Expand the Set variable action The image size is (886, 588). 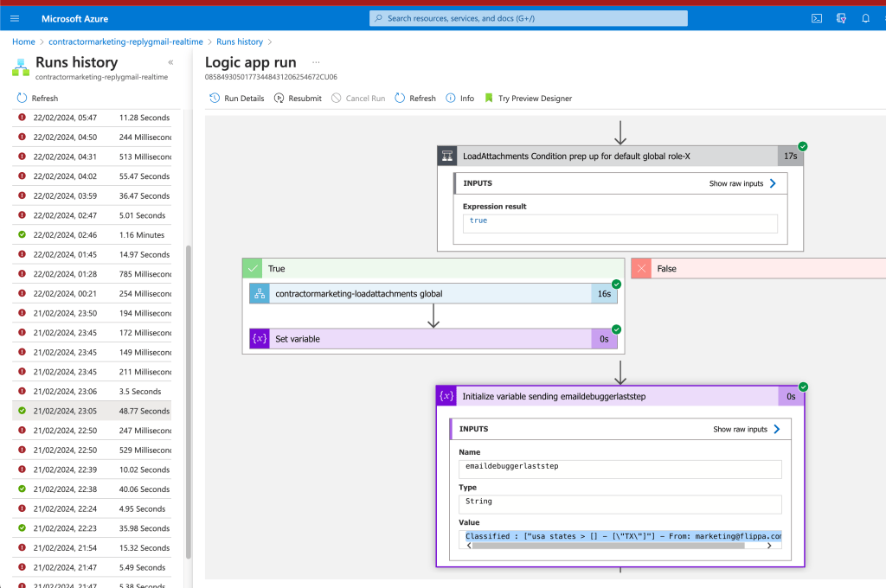(433, 339)
